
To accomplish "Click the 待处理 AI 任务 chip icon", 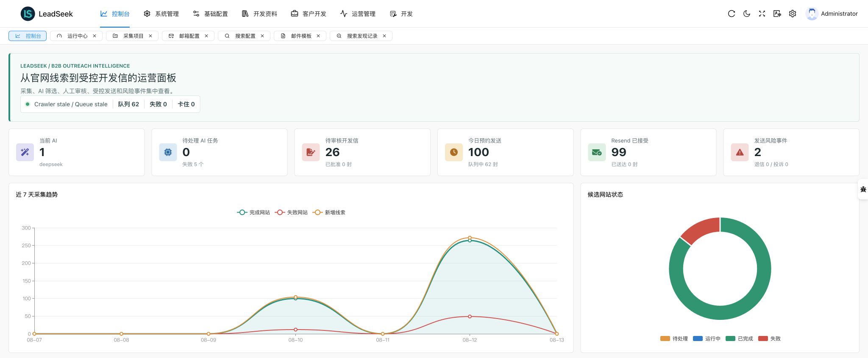I will click(x=168, y=152).
